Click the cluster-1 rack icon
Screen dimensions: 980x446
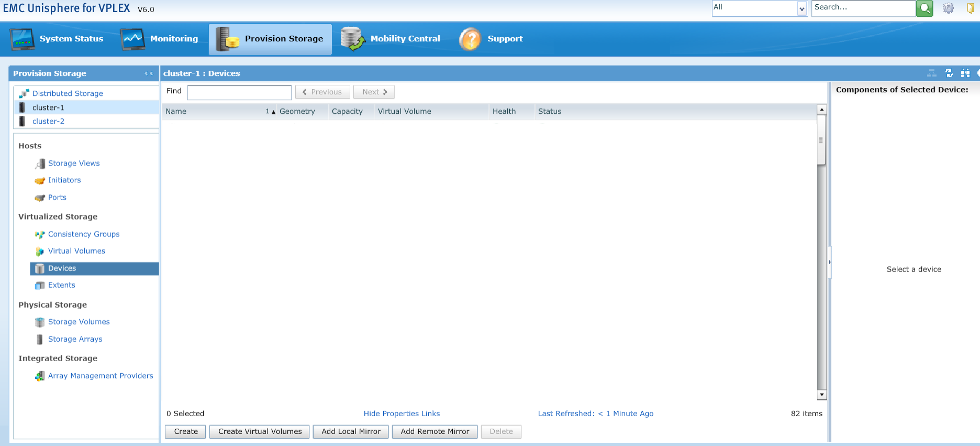coord(22,107)
